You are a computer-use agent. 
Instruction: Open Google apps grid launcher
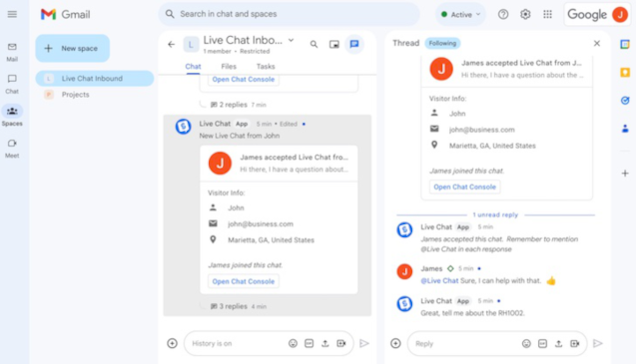pos(548,14)
